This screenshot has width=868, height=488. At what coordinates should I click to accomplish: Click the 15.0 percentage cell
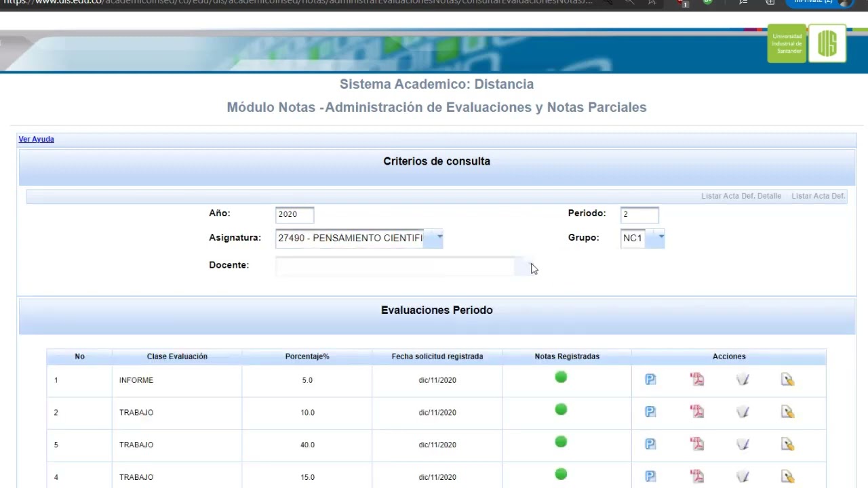pyautogui.click(x=307, y=475)
